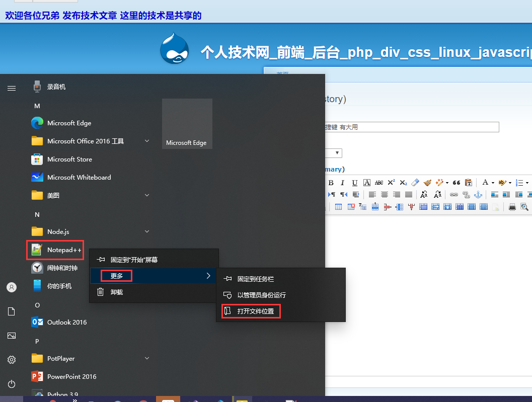Insert an anchor in the editor
Image resolution: width=532 pixels, height=402 pixels.
point(478,195)
